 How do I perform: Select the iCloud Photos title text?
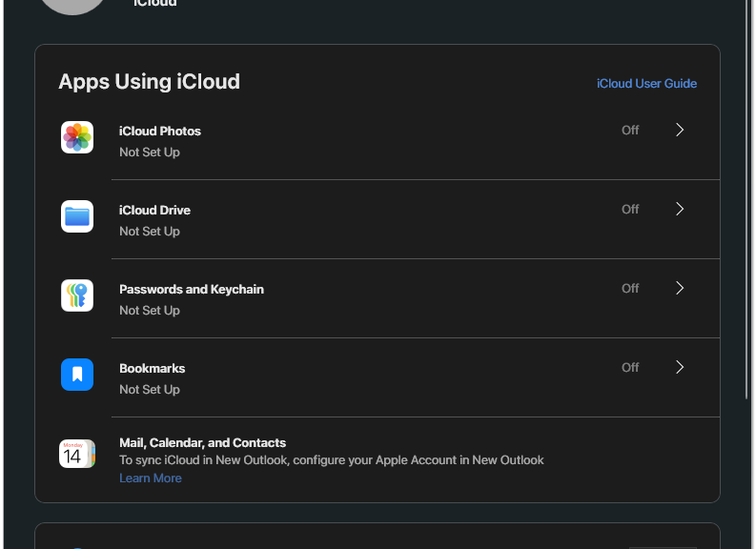160,132
